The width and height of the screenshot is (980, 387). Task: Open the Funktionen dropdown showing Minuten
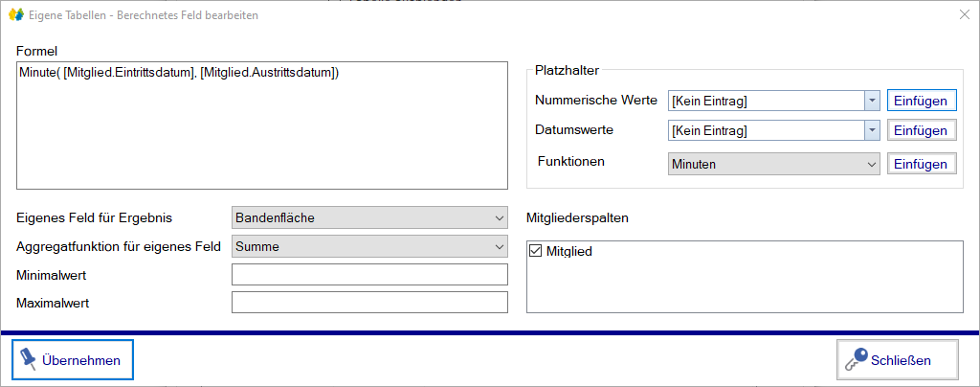(x=773, y=164)
